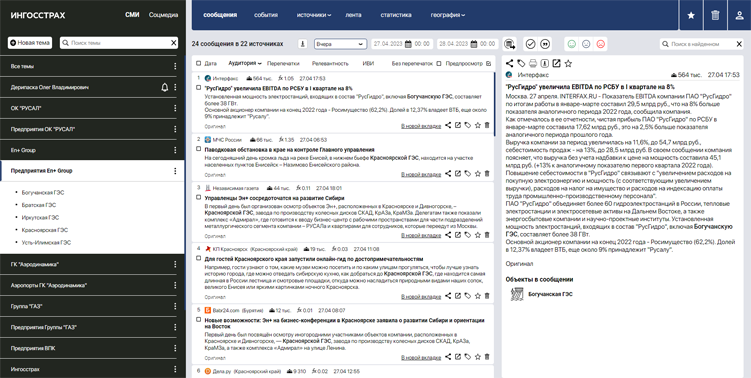Image resolution: width=751 pixels, height=378 pixels.
Task: Toggle Предпросмотр checkbox
Action: pyautogui.click(x=489, y=63)
